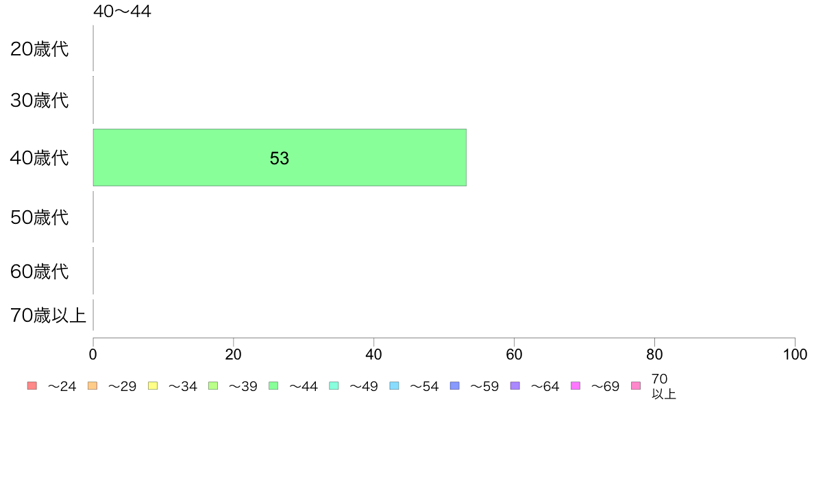This screenshot has width=814, height=504.
Task: Click the yellow ~34 legend swatch
Action: [x=153, y=386]
